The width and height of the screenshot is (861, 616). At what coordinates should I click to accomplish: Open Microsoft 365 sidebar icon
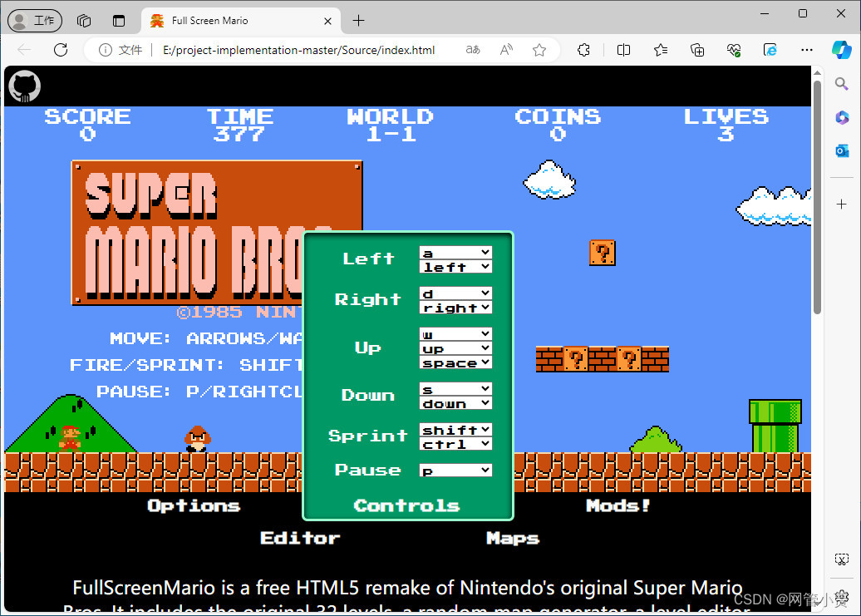click(842, 117)
